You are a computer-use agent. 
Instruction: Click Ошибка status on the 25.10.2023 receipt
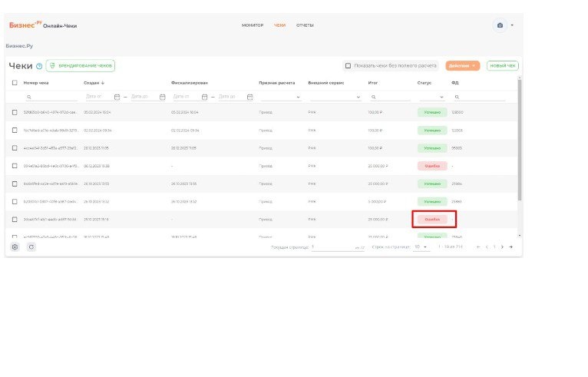(432, 220)
